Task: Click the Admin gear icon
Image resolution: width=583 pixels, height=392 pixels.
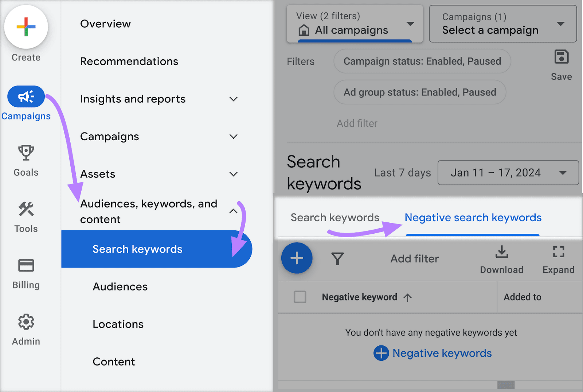Action: click(26, 322)
